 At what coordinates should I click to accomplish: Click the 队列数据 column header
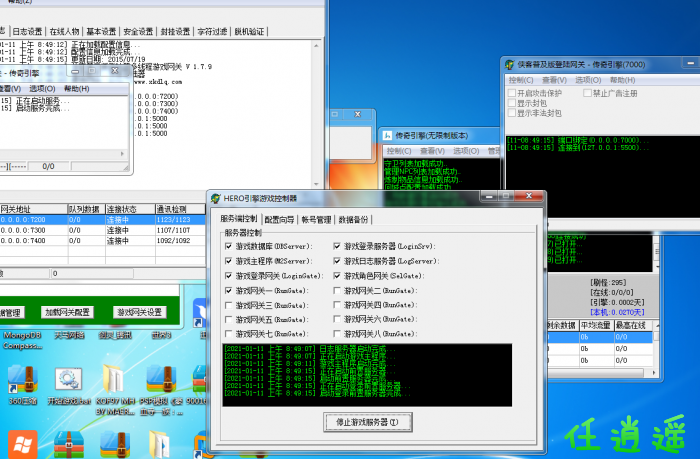[x=87, y=209]
